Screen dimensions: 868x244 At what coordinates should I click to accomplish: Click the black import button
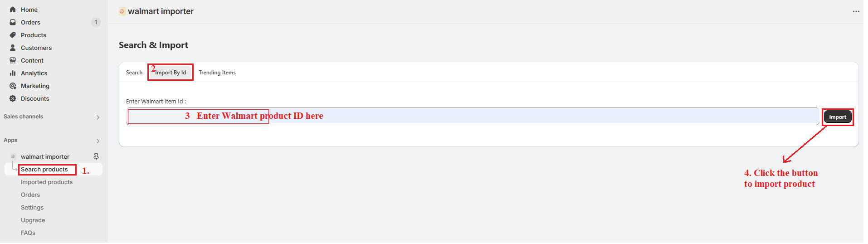pyautogui.click(x=838, y=117)
